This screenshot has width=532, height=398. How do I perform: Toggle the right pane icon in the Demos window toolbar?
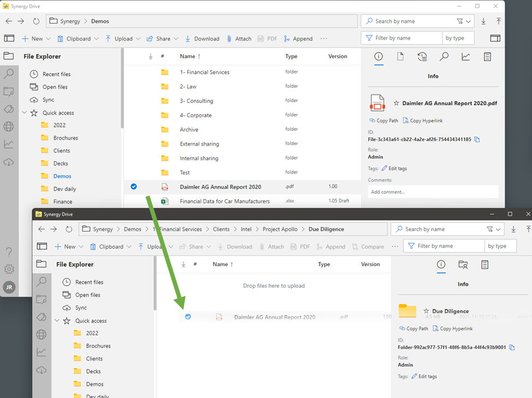click(x=495, y=38)
